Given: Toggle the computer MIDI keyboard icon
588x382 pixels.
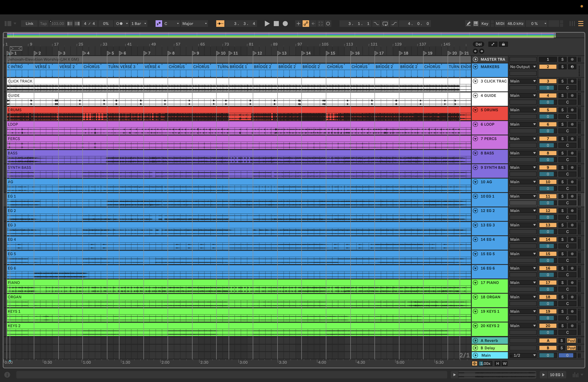Looking at the screenshot, I should click(476, 24).
